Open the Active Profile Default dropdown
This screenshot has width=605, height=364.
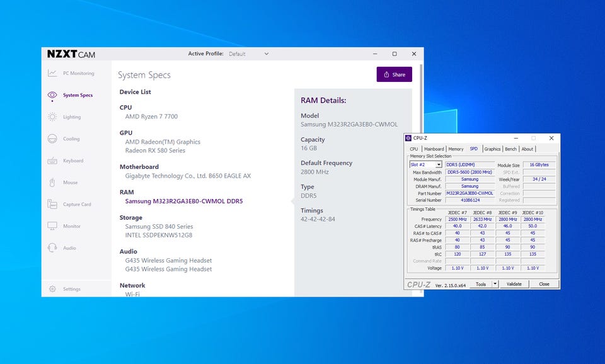(x=248, y=54)
